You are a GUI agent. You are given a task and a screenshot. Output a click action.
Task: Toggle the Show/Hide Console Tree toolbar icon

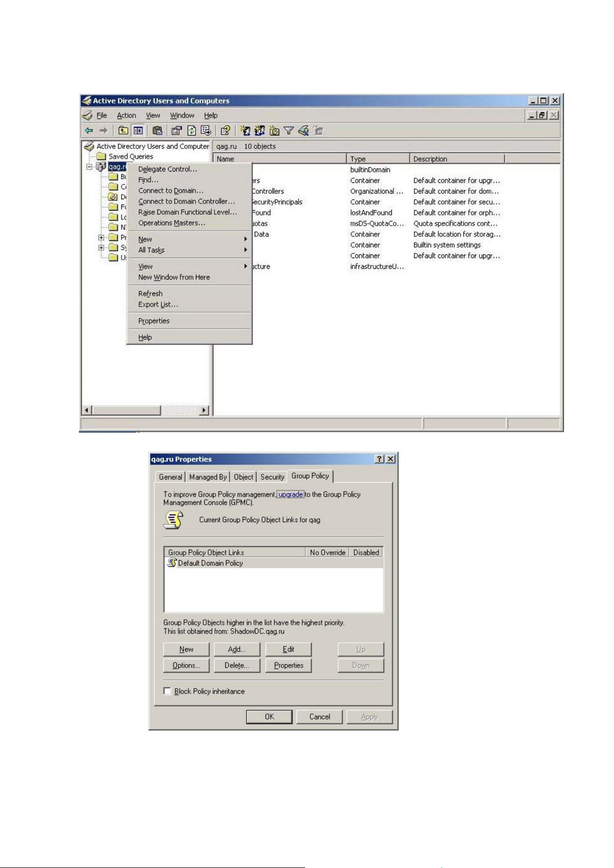point(138,131)
